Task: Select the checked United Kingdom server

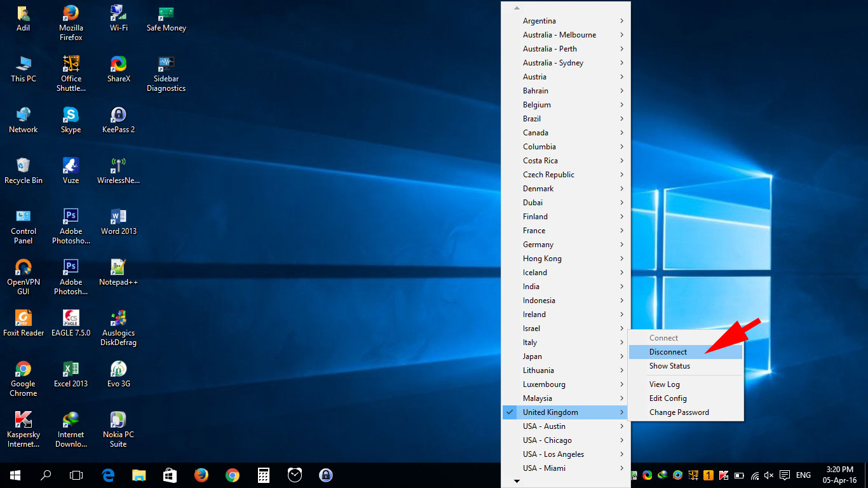Action: (550, 412)
